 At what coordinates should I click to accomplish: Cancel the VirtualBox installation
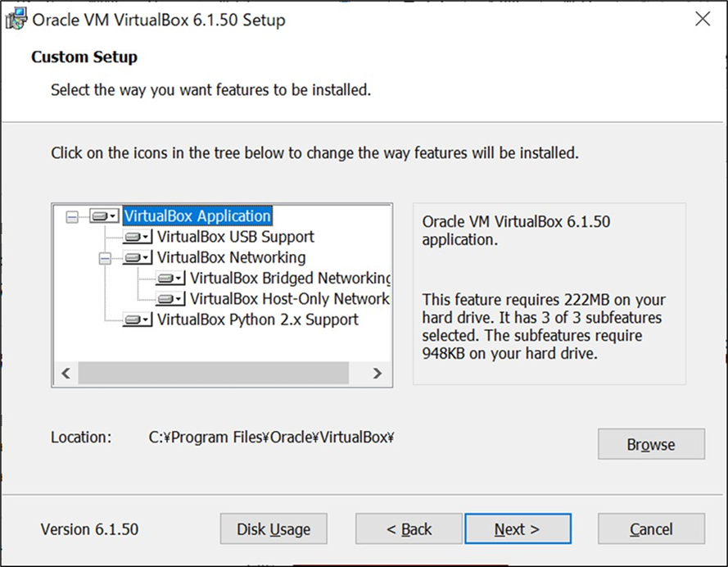(x=651, y=528)
